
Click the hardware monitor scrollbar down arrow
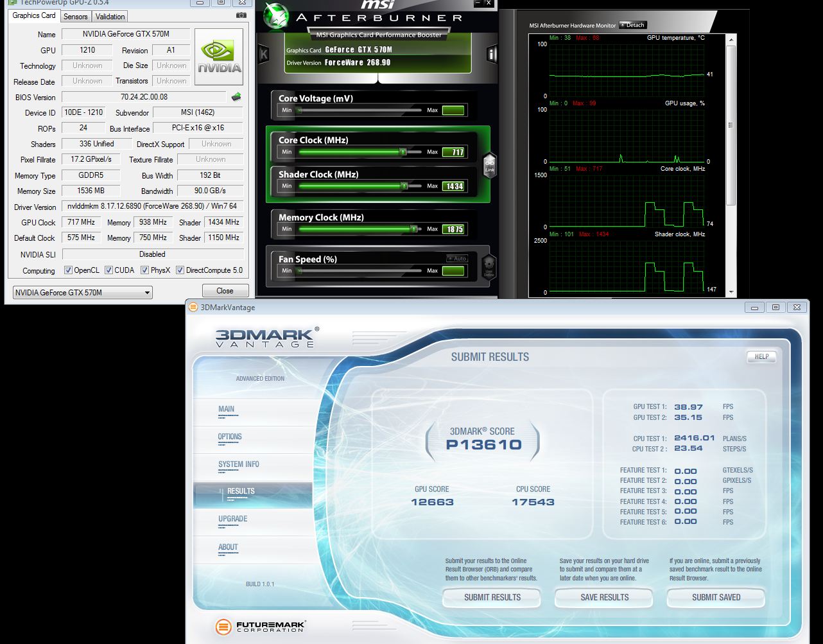click(x=731, y=292)
